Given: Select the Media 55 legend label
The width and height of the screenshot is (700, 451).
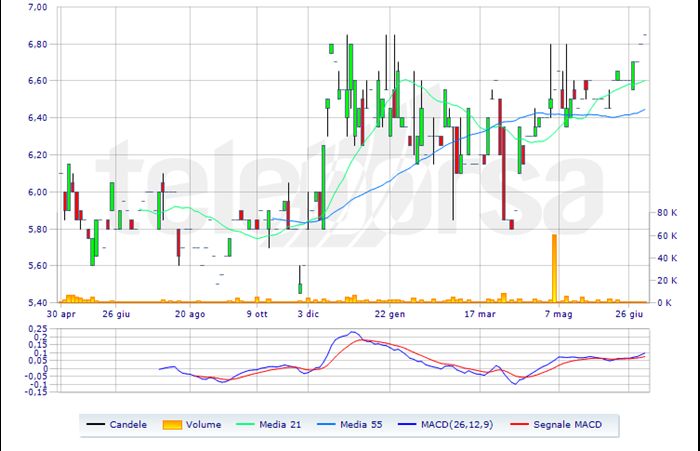Looking at the screenshot, I should (x=361, y=425).
